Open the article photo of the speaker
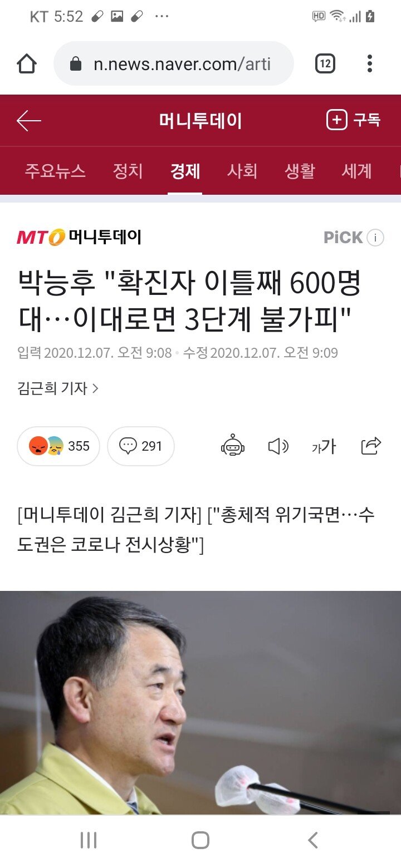 point(200,703)
